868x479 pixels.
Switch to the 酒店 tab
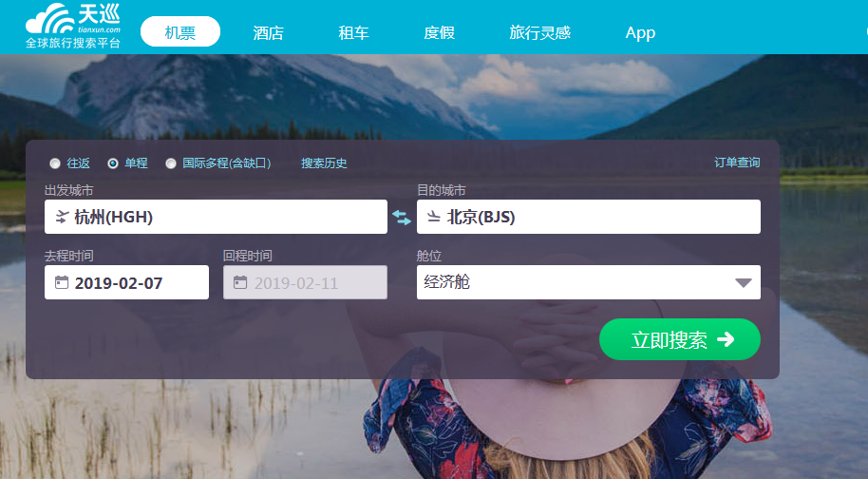pos(269,32)
